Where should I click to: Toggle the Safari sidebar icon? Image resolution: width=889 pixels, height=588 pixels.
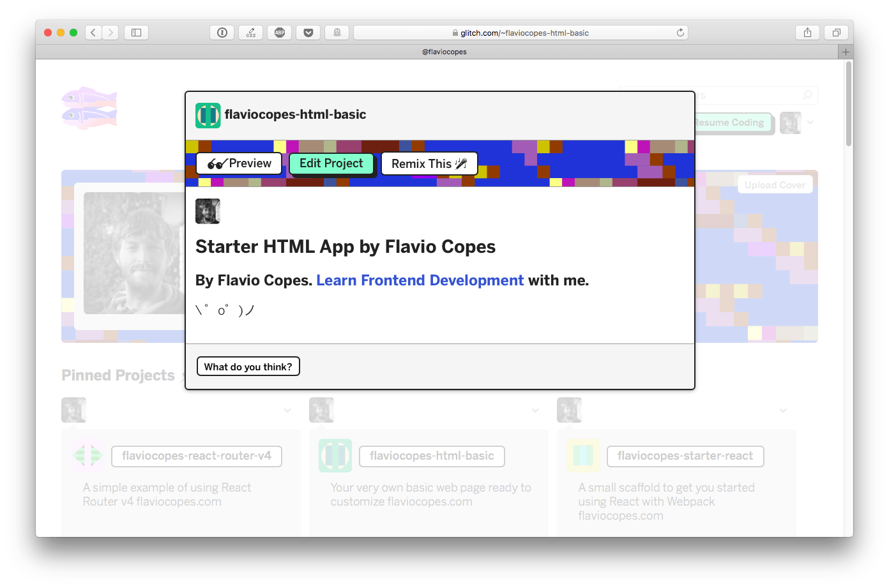tap(136, 32)
